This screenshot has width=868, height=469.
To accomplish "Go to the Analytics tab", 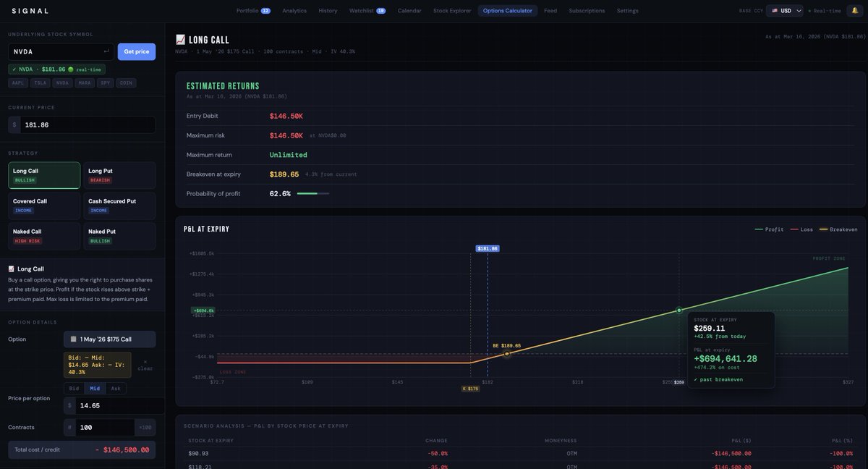I will [294, 11].
